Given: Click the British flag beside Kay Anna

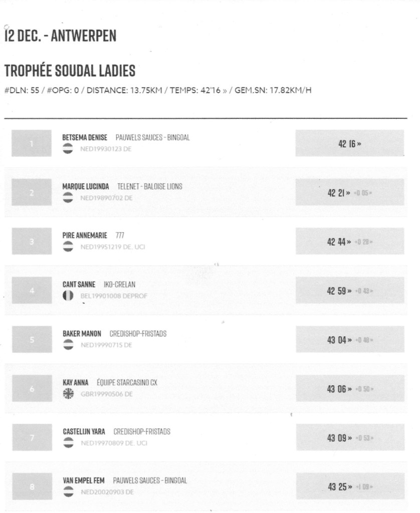Looking at the screenshot, I should click(68, 394).
